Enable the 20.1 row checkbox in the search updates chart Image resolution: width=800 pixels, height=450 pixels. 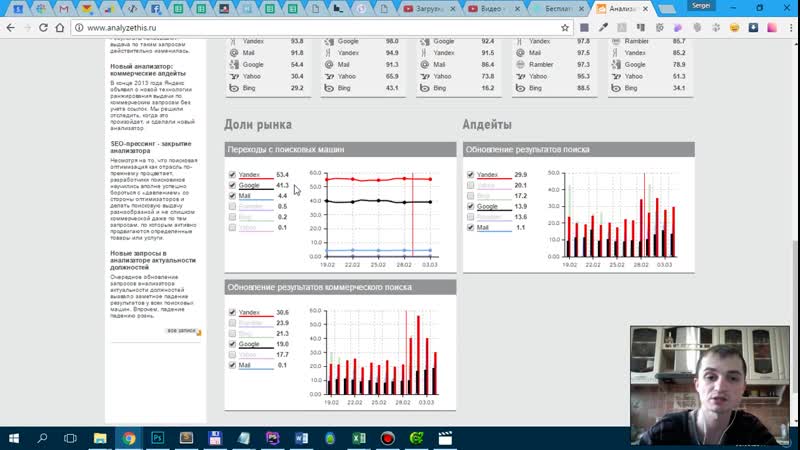(470, 185)
